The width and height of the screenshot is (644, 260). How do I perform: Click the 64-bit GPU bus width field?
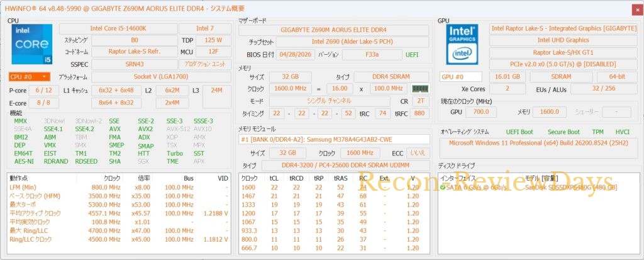point(617,77)
